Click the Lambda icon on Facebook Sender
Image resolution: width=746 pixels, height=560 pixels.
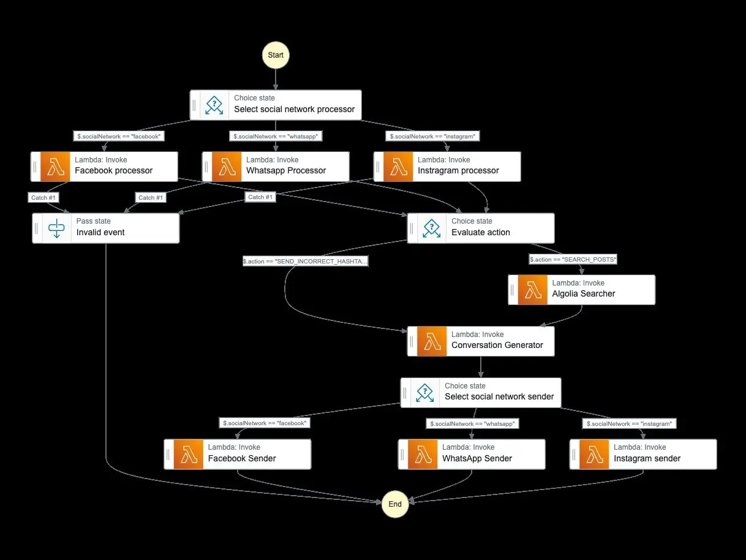[189, 455]
